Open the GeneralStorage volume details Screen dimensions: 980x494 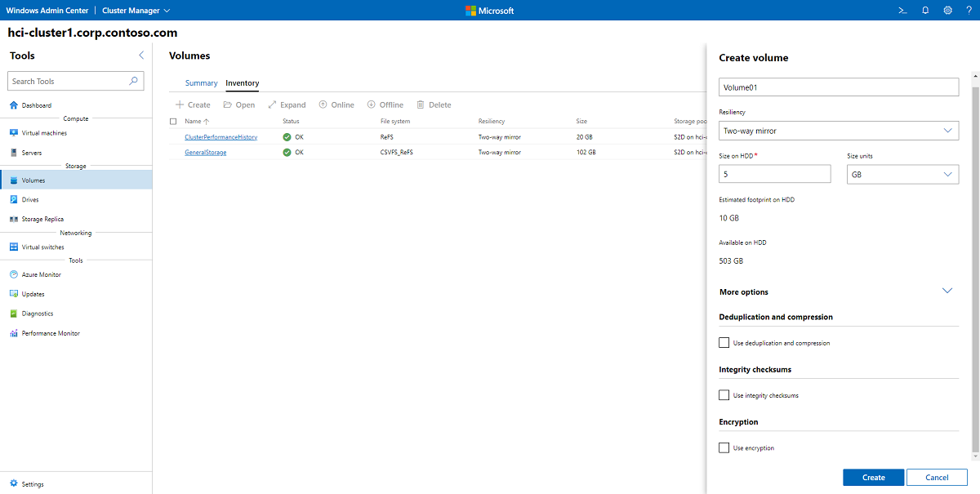coord(204,152)
